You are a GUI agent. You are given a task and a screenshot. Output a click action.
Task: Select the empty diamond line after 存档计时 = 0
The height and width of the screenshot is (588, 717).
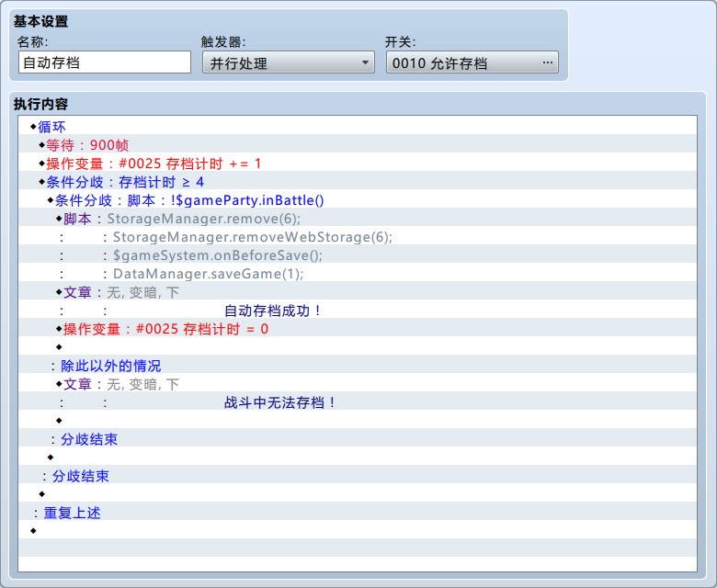pos(358,345)
